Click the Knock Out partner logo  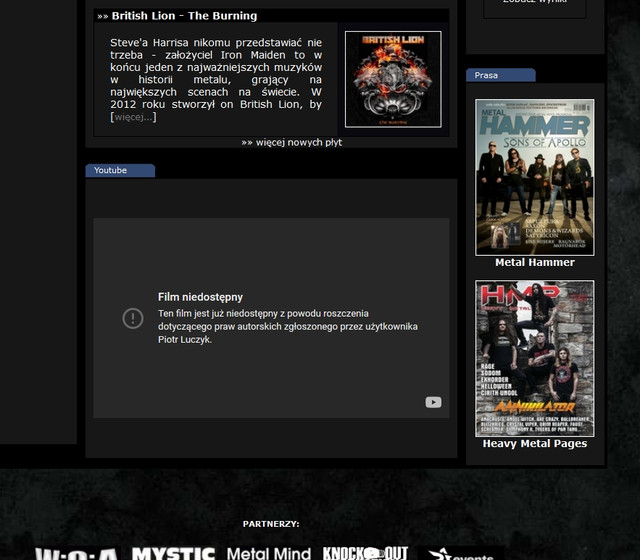coord(365,553)
